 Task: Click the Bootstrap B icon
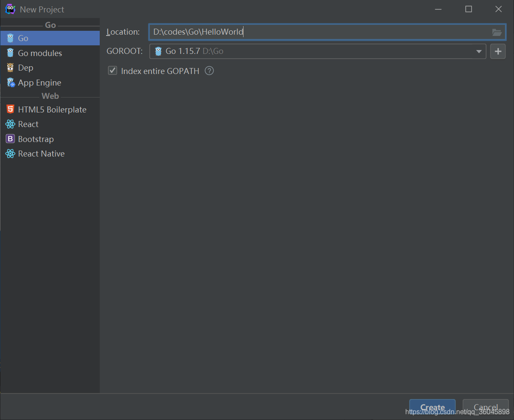10,139
